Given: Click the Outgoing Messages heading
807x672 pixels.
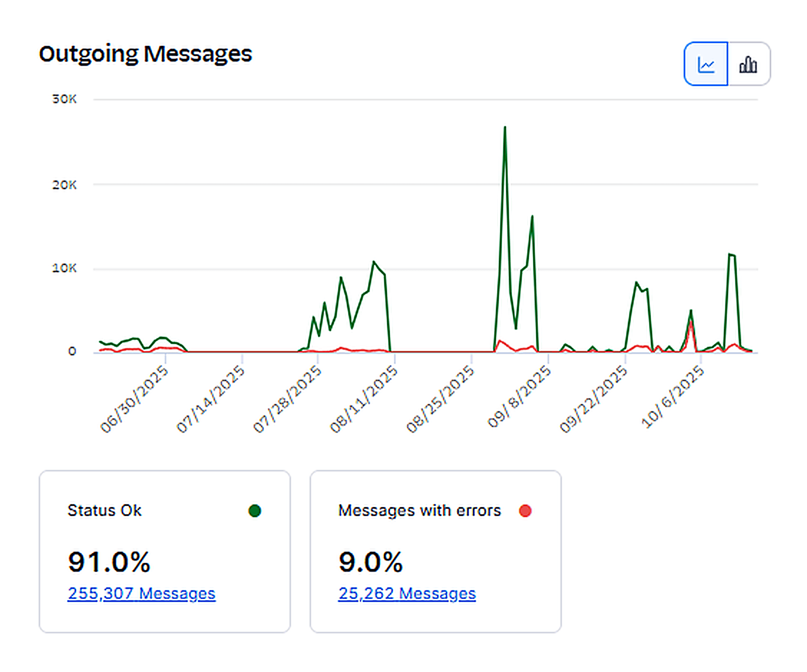Looking at the screenshot, I should [x=145, y=54].
